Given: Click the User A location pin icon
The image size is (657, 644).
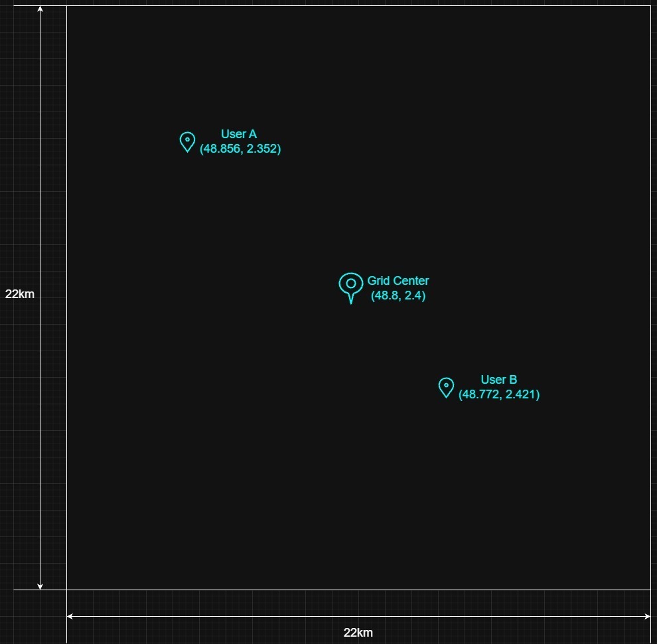Looking at the screenshot, I should pos(187,142).
